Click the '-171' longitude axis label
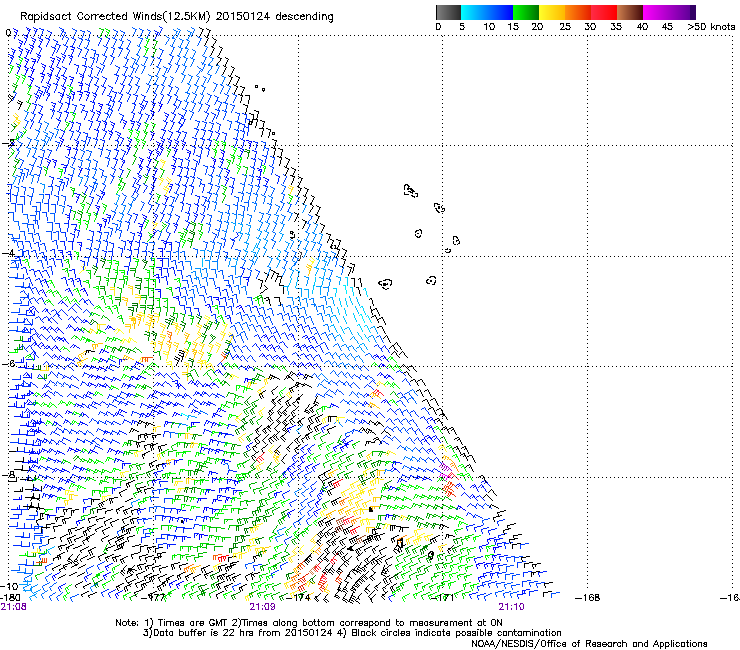The width and height of the screenshot is (740, 650). [x=443, y=598]
